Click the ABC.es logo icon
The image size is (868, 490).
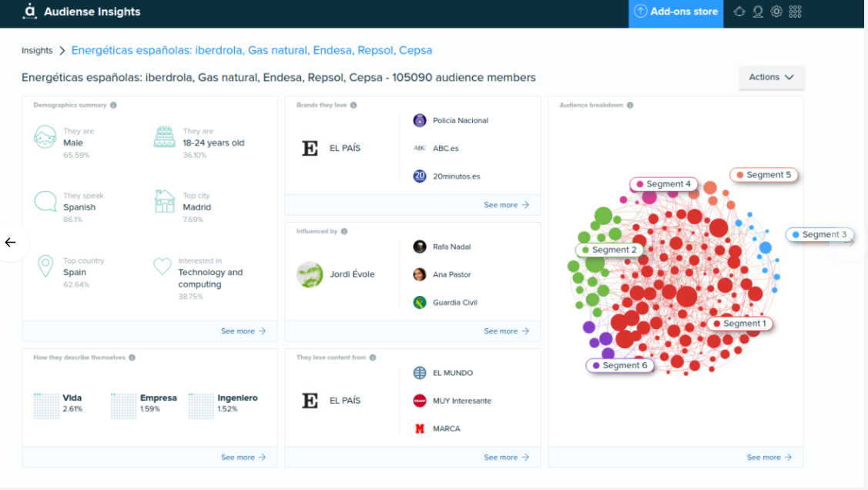pyautogui.click(x=420, y=149)
